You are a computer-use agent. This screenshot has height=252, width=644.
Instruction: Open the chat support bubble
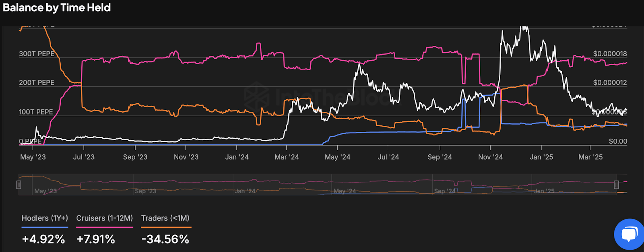pyautogui.click(x=630, y=234)
